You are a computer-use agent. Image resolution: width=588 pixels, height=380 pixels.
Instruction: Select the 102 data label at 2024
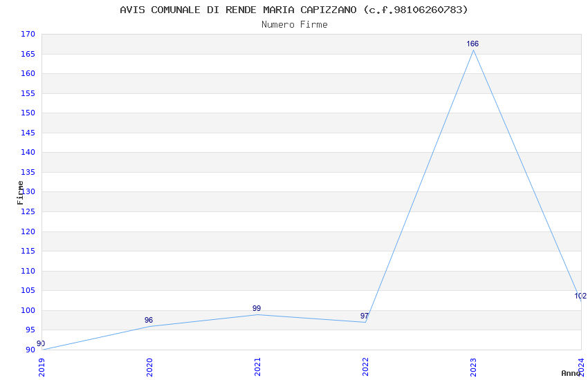point(580,296)
